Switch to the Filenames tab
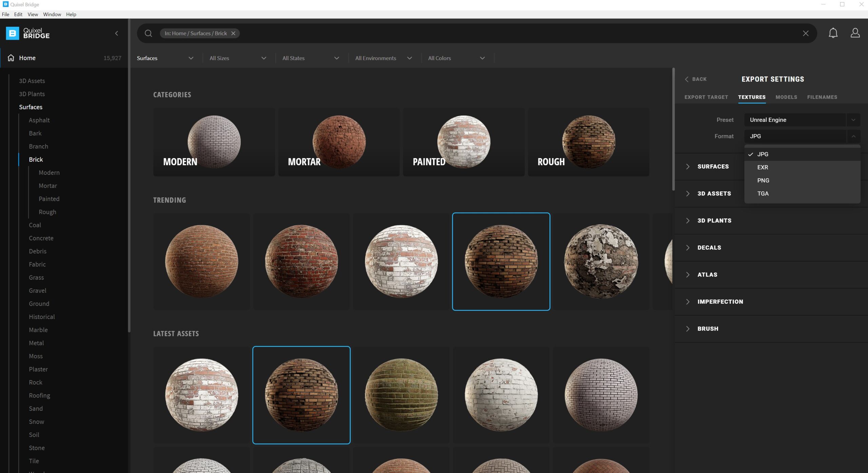 822,97
